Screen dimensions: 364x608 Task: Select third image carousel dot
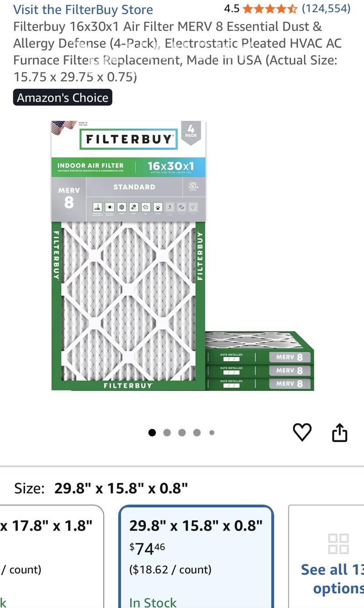click(182, 433)
